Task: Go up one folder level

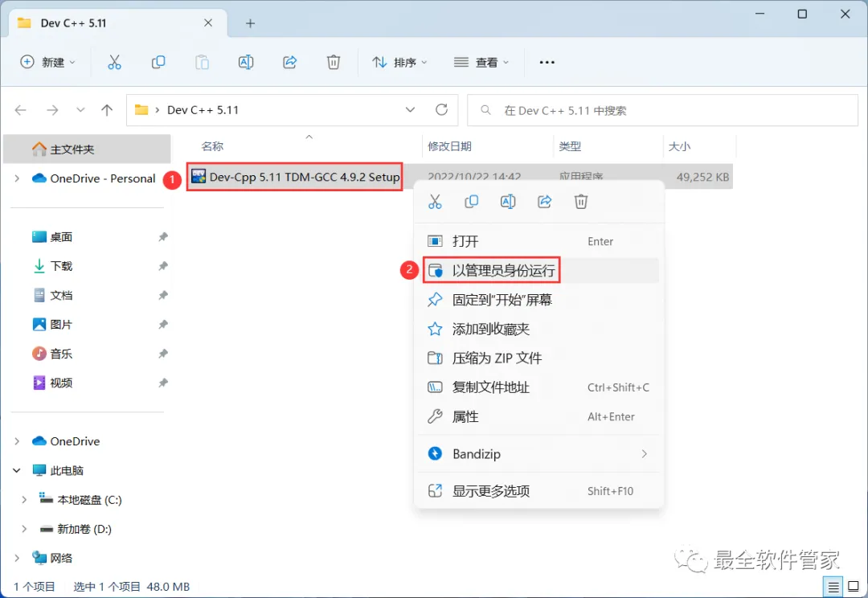Action: [x=107, y=110]
